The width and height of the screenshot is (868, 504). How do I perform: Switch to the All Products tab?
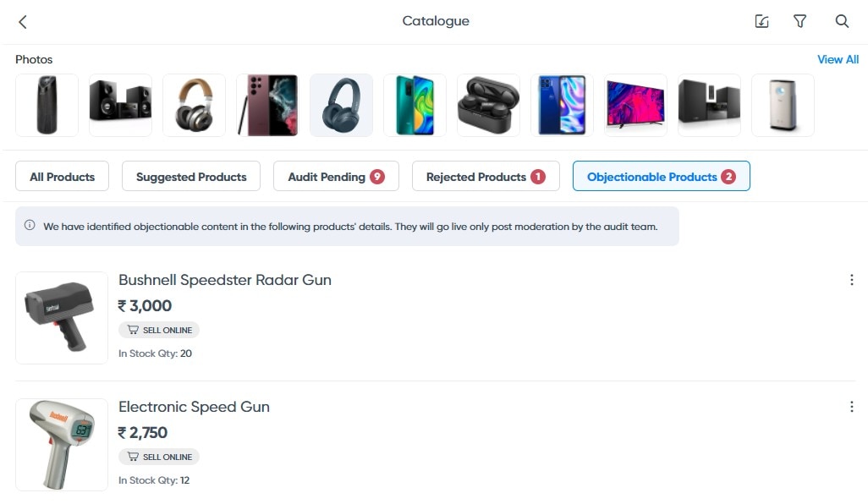61,176
